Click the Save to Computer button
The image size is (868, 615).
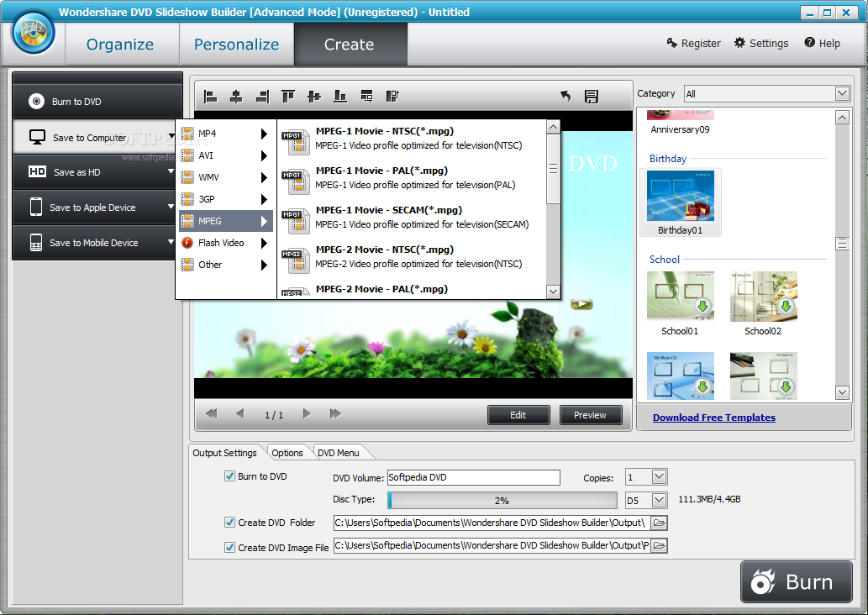(x=94, y=137)
